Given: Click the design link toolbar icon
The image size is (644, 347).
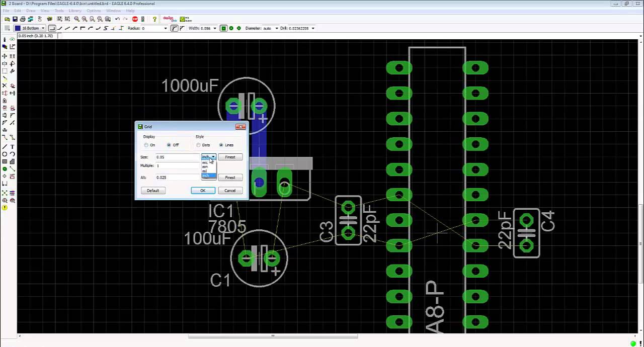Looking at the screenshot, I should coord(170,19).
